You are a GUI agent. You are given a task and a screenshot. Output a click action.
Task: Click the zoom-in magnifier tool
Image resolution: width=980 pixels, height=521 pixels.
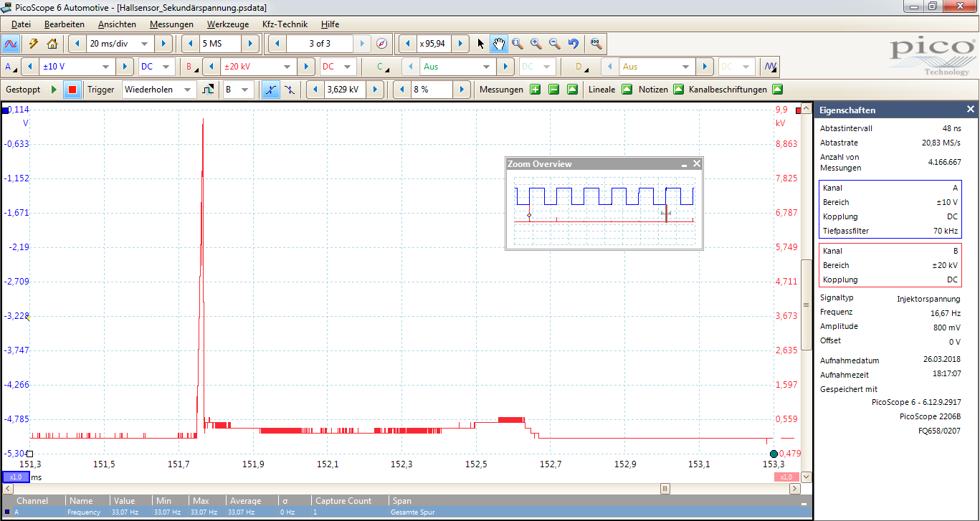[536, 44]
